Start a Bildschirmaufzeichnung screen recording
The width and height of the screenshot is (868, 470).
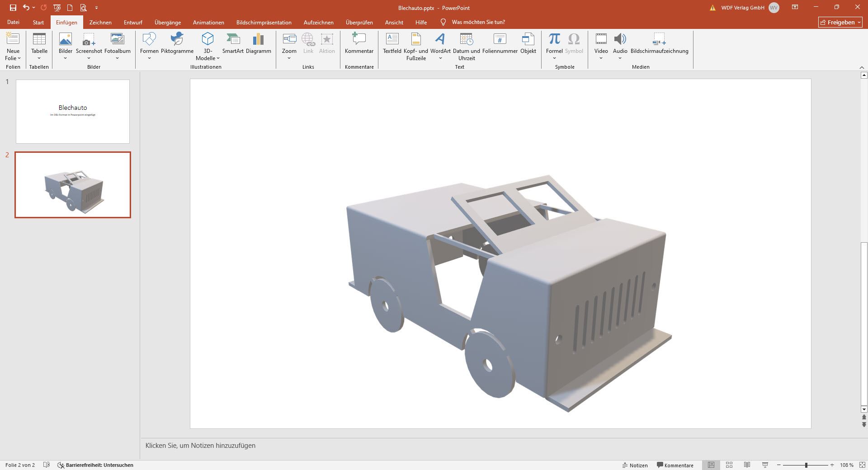pyautogui.click(x=659, y=44)
